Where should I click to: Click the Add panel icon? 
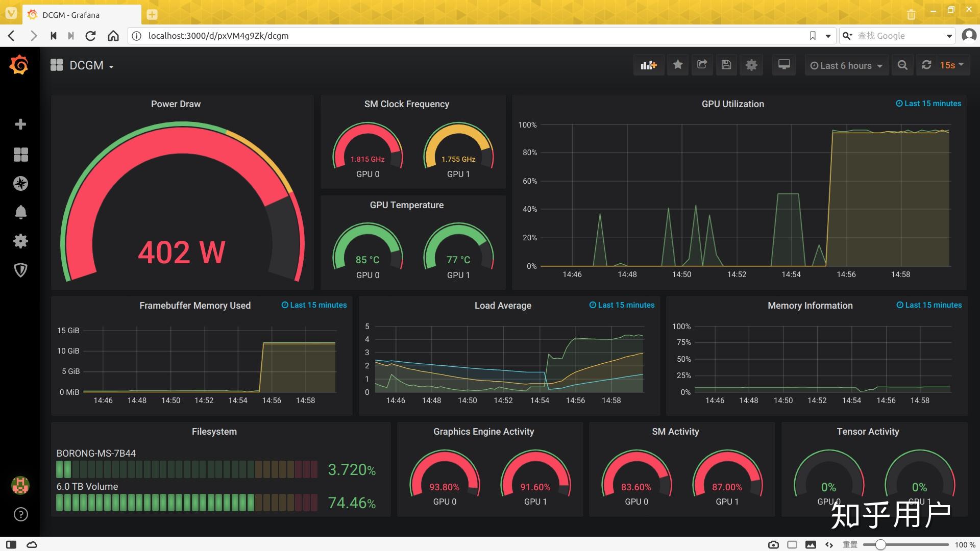[649, 65]
